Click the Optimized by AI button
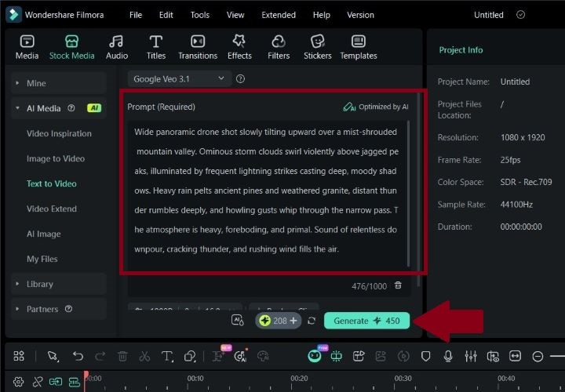 point(375,107)
